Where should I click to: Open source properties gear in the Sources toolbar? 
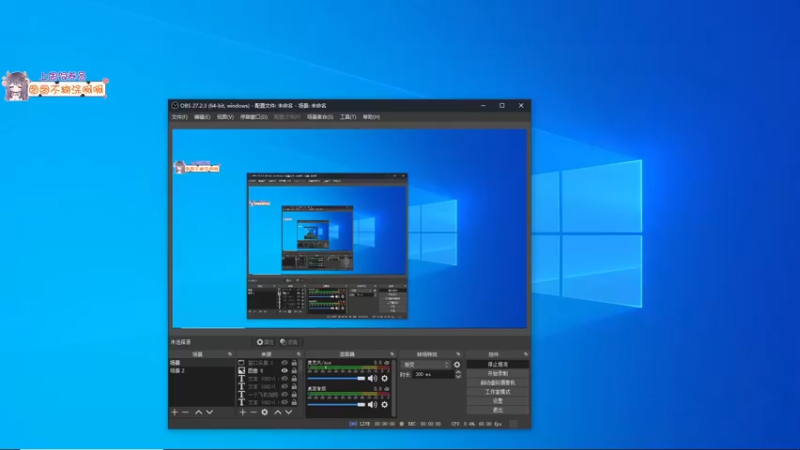coord(264,412)
